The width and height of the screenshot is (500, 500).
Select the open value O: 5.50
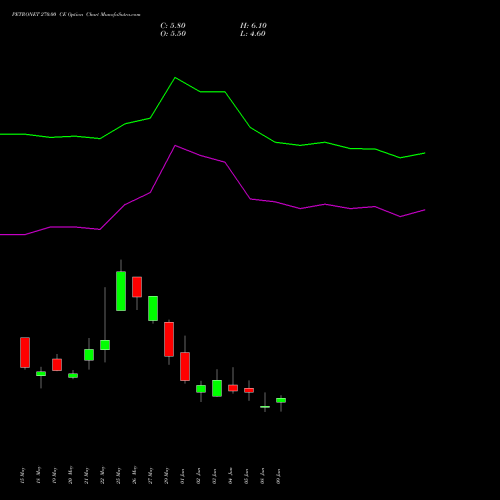[x=173, y=34]
